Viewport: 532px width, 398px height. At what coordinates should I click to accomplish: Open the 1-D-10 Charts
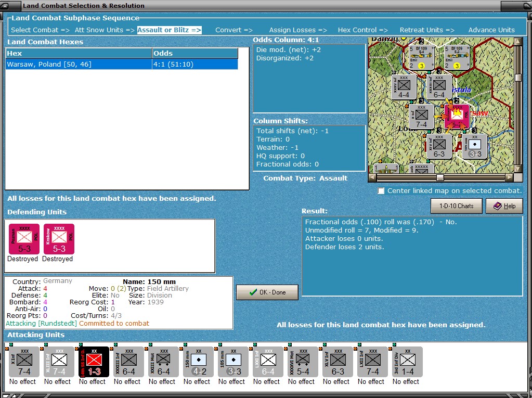[457, 206]
